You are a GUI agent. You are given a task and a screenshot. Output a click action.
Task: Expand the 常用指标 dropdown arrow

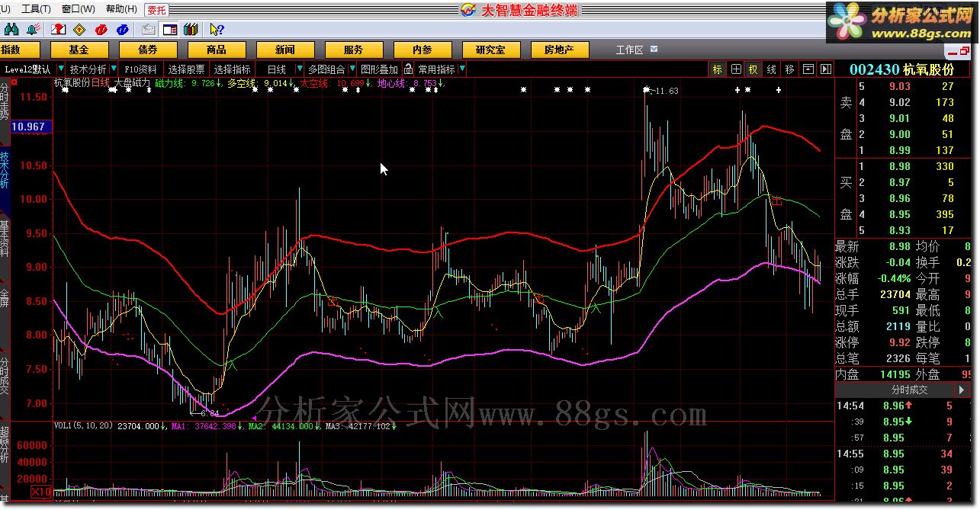(x=462, y=69)
